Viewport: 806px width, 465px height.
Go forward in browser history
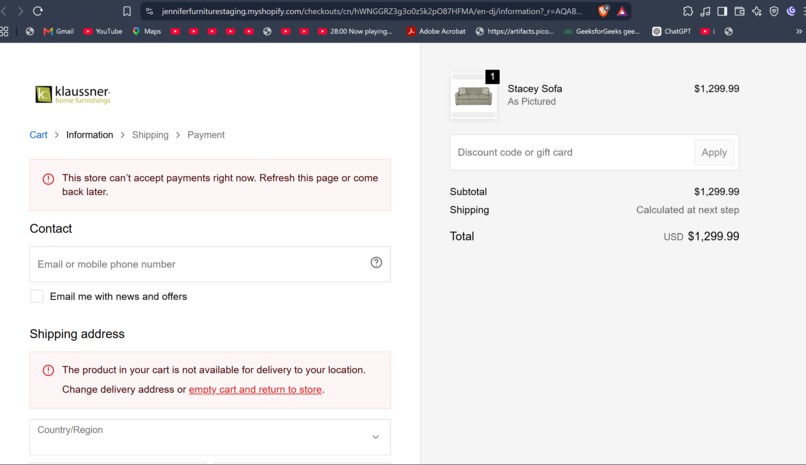click(20, 11)
